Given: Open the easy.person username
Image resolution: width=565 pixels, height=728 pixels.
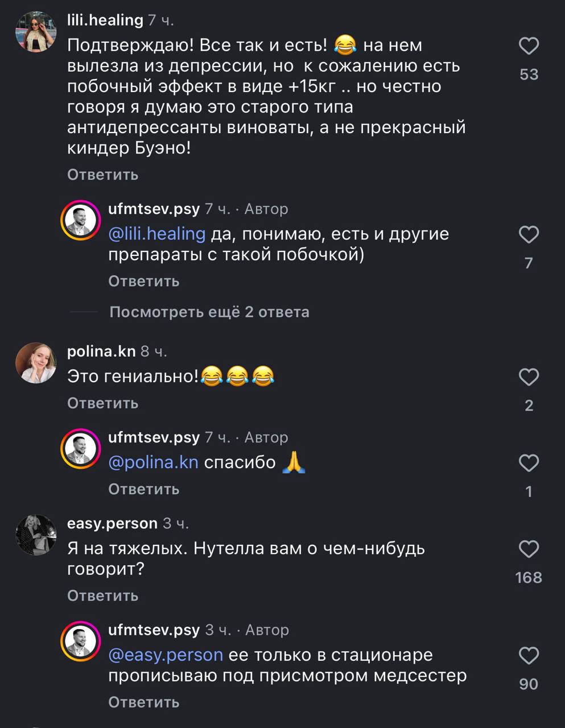Looking at the screenshot, I should pos(112,523).
